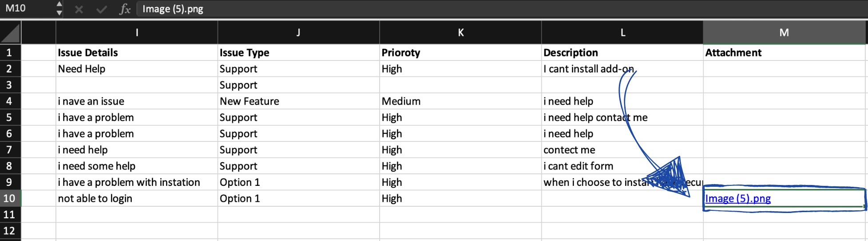Select column I header

(x=137, y=32)
